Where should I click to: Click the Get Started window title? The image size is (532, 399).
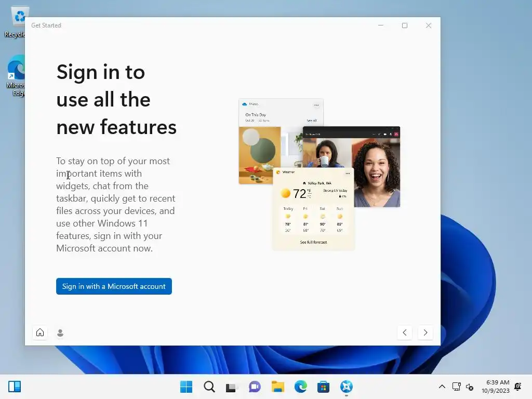tap(46, 25)
